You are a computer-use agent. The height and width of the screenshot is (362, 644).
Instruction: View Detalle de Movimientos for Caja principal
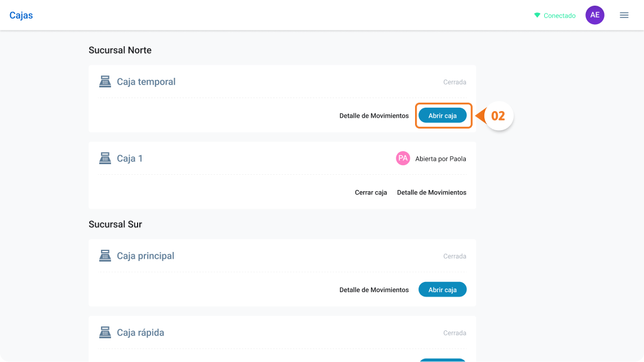[x=374, y=290]
